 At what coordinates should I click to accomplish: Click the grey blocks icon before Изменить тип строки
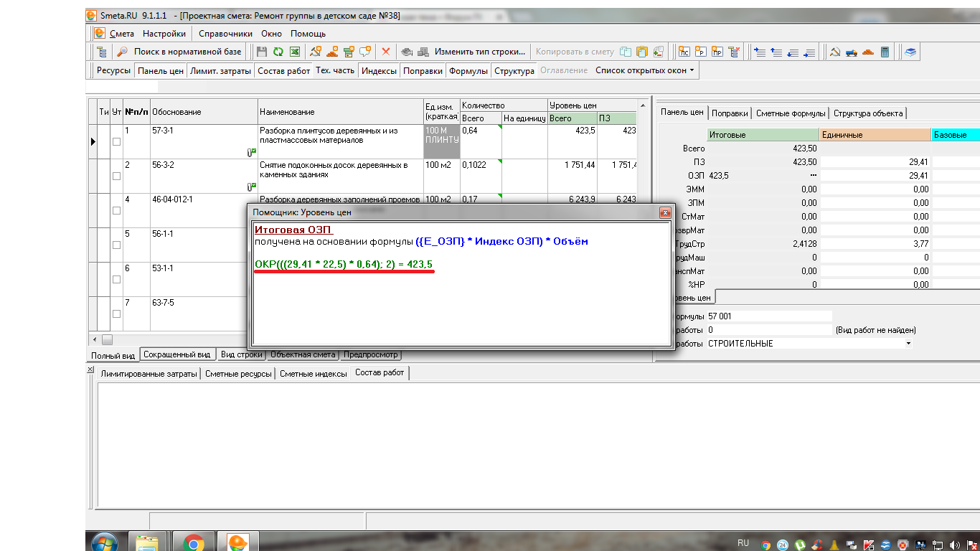click(x=423, y=52)
